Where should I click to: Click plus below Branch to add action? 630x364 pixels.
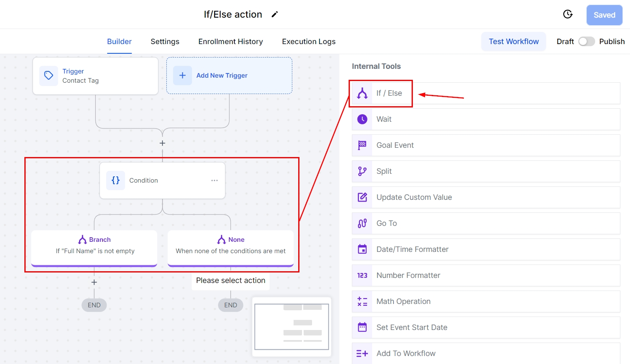94,283
